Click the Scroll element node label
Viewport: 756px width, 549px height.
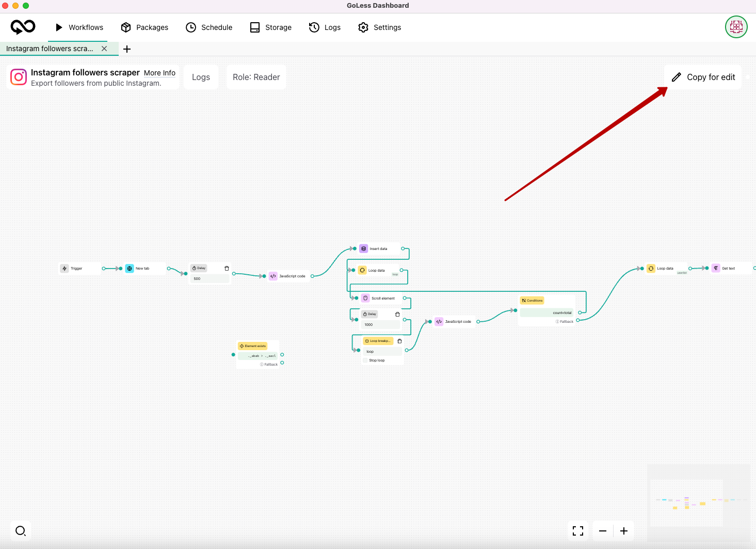(x=383, y=299)
